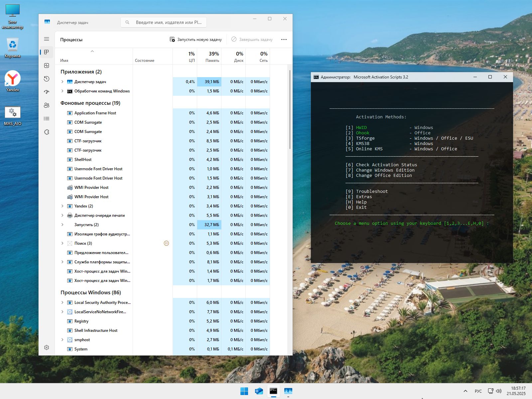
Task: Click Приложения (2) group heading
Action: pos(81,72)
